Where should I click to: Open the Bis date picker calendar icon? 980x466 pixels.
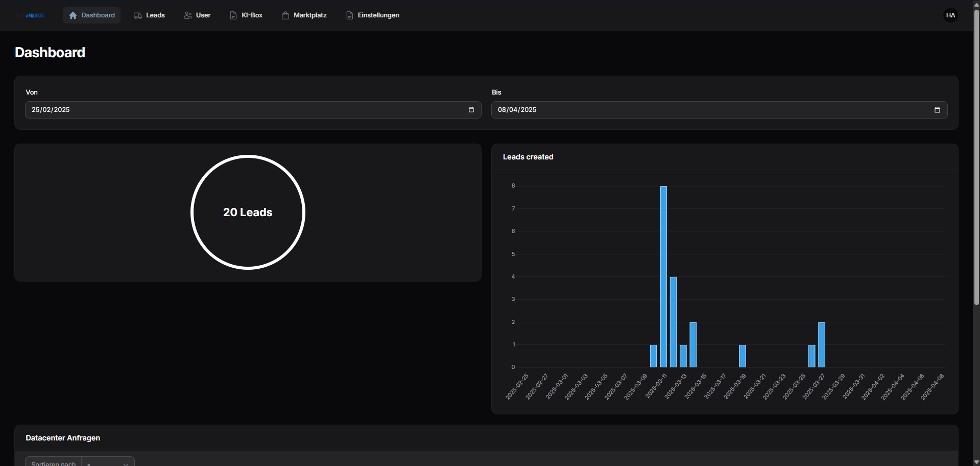click(x=937, y=110)
